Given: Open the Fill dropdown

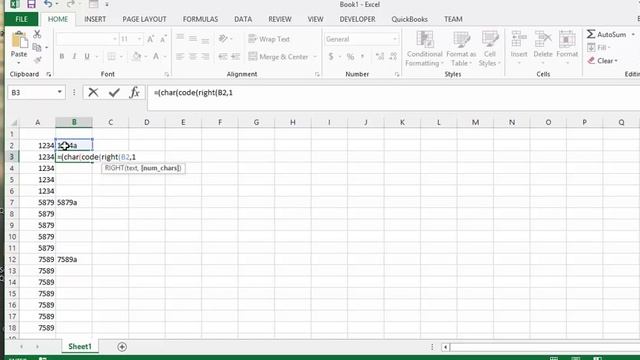Looking at the screenshot, I should click(x=598, y=48).
